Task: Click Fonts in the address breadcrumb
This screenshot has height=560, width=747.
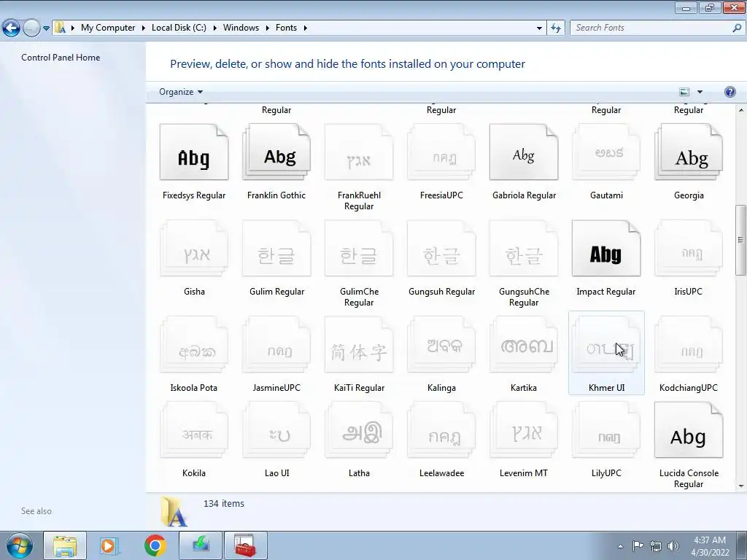Action: (x=286, y=28)
